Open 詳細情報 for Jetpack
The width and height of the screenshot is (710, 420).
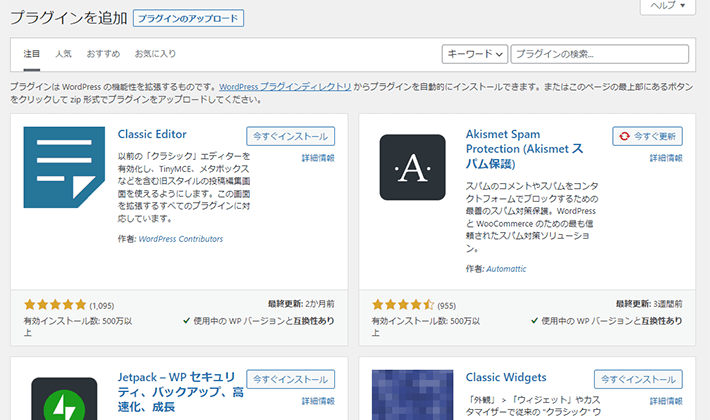(x=318, y=401)
